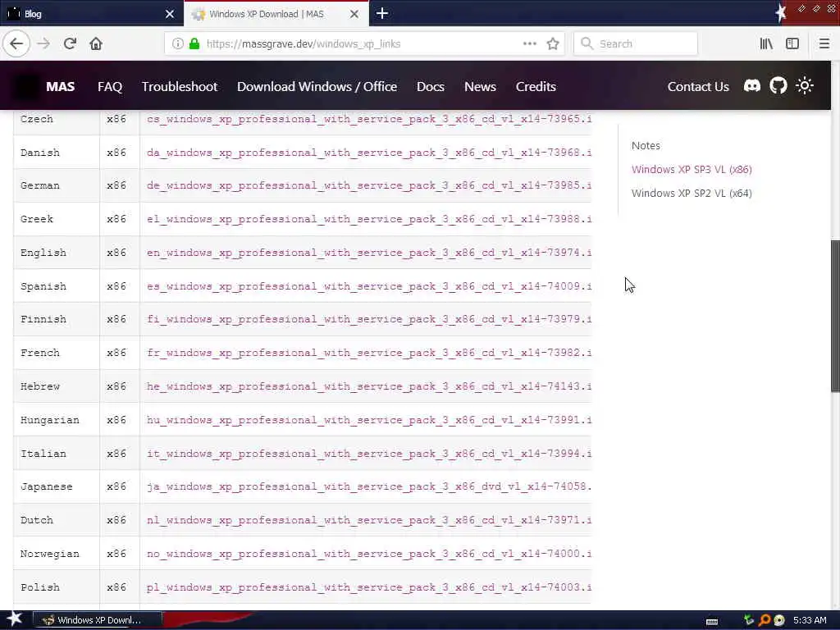The width and height of the screenshot is (840, 630).
Task: Open the Library icon
Action: click(766, 43)
